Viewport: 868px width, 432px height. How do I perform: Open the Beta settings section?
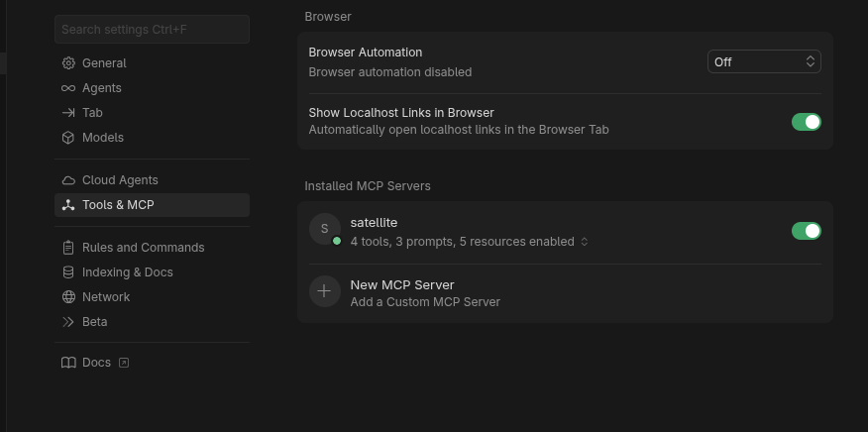click(x=95, y=322)
